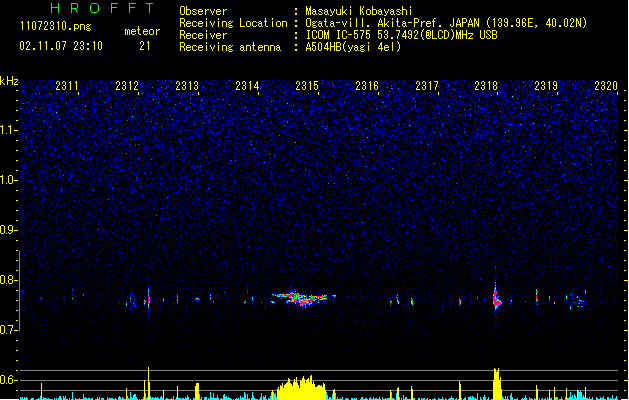Click receiver value ICOM IC-575 53.7492 MHz

tap(402, 35)
